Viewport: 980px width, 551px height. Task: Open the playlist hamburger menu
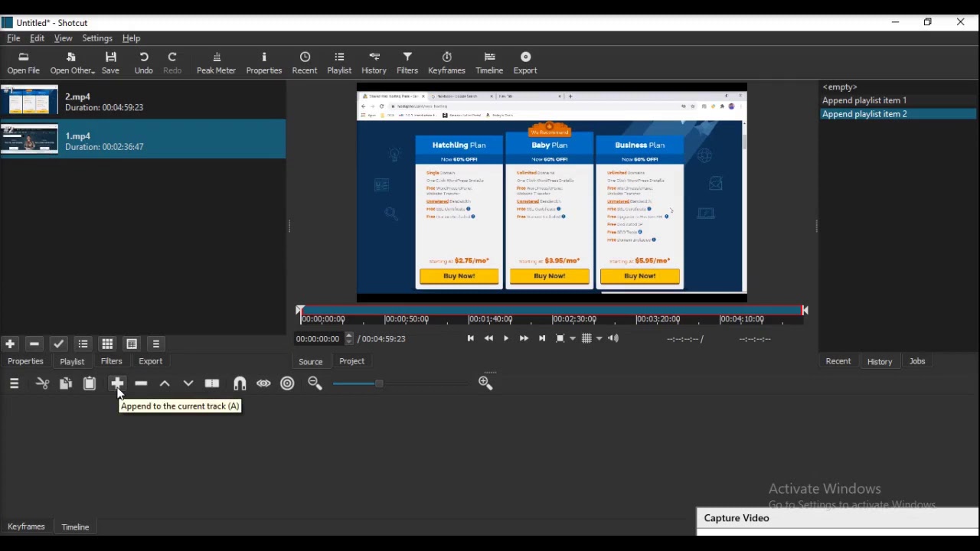[x=157, y=346]
